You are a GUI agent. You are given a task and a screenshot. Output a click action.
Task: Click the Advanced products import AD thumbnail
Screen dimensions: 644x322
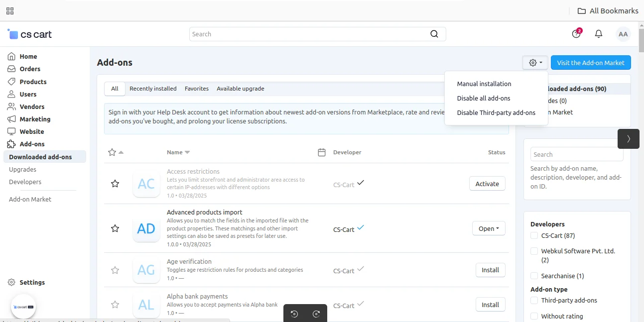click(x=146, y=228)
